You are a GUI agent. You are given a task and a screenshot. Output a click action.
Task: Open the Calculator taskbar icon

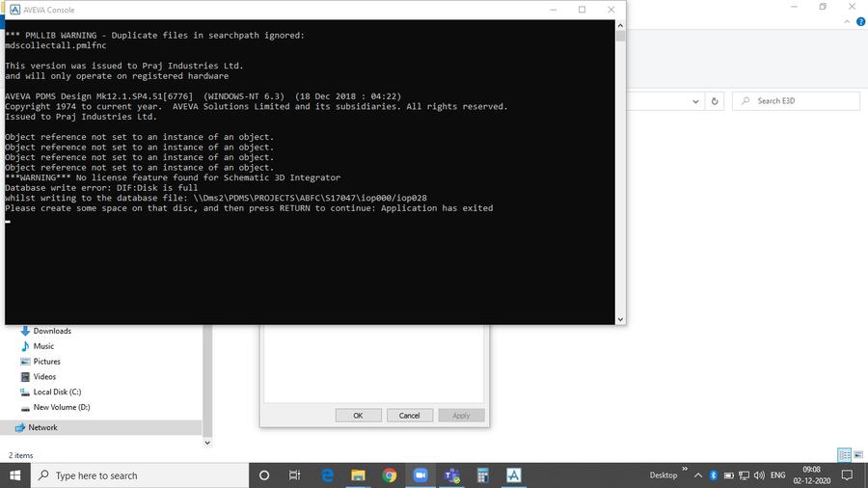483,475
